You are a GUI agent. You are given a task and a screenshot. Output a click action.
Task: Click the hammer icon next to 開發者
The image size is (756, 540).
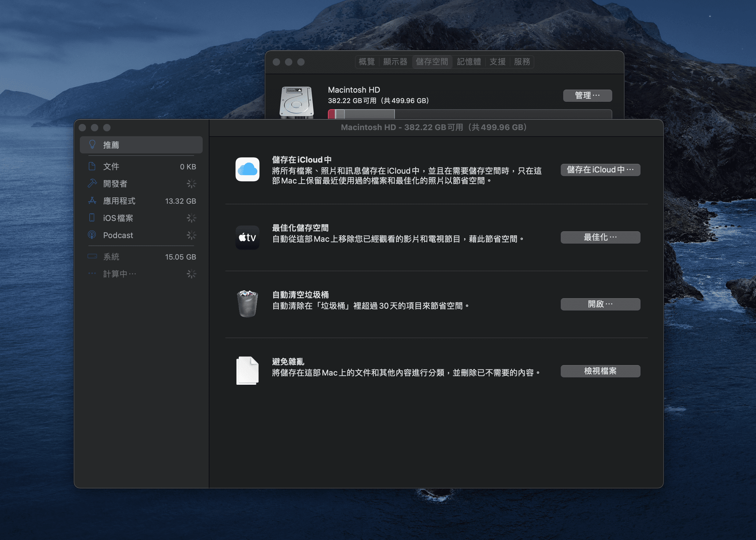click(92, 183)
